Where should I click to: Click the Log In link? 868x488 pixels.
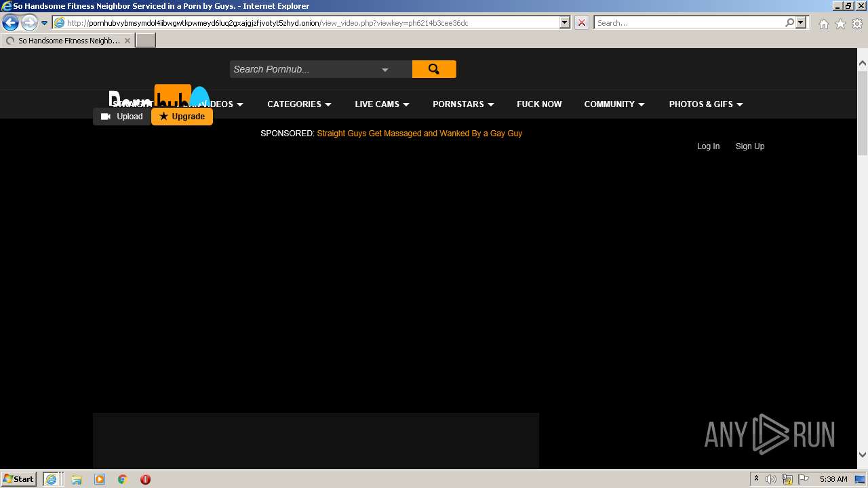(x=708, y=146)
